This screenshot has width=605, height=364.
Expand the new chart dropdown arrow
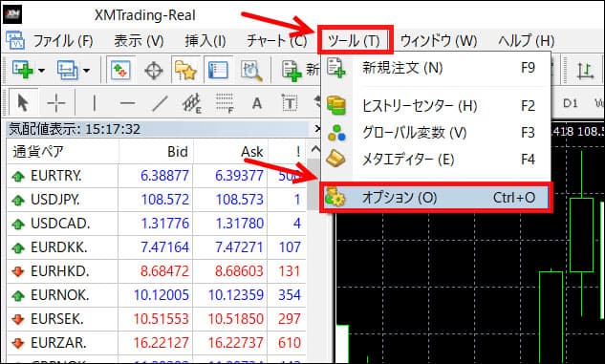pyautogui.click(x=41, y=71)
